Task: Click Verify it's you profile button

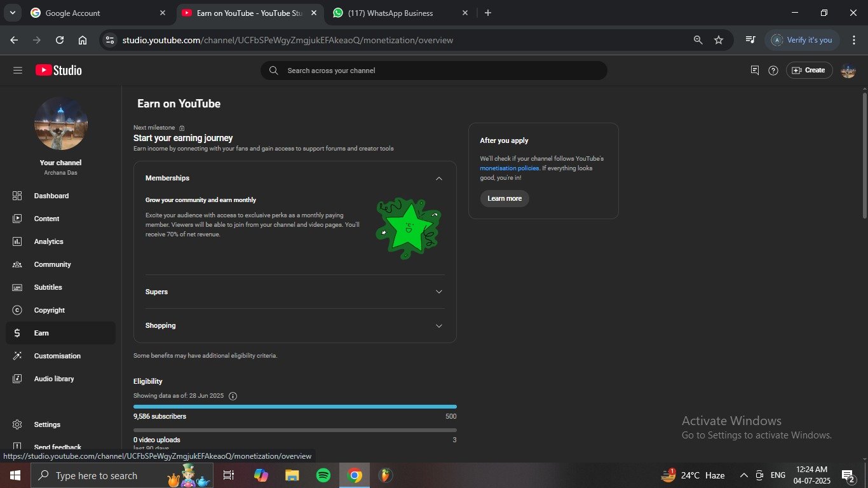Action: (x=802, y=40)
